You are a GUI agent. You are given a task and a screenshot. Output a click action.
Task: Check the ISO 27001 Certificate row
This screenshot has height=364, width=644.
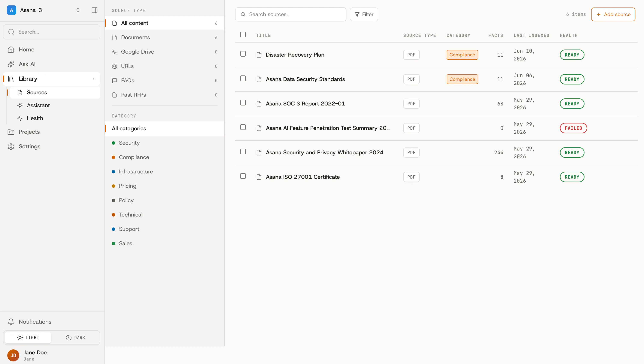pyautogui.click(x=243, y=176)
